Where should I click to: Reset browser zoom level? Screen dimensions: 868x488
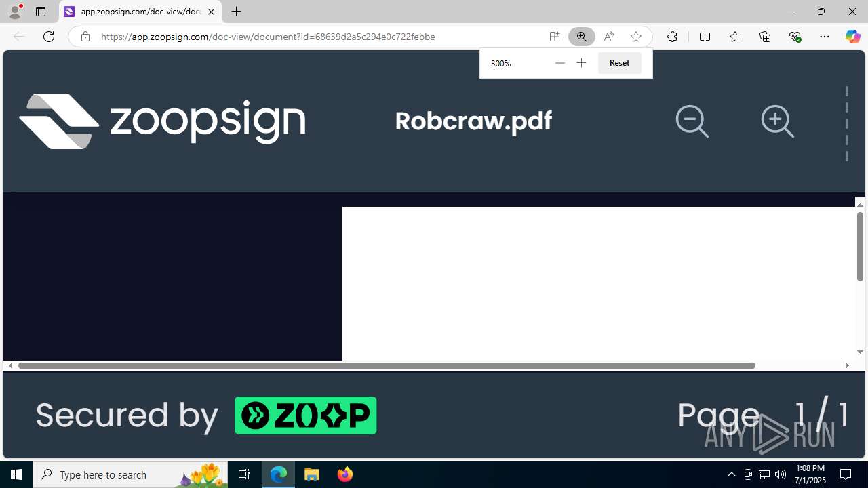(x=619, y=63)
